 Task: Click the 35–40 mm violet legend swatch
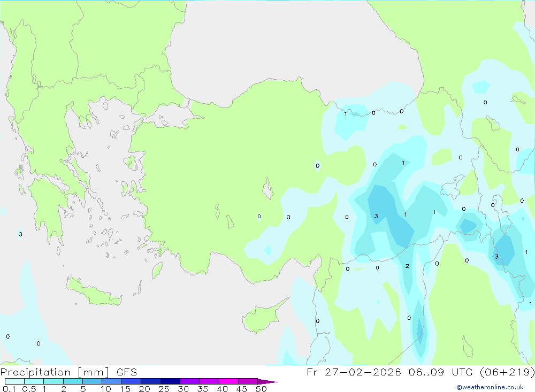click(x=209, y=381)
